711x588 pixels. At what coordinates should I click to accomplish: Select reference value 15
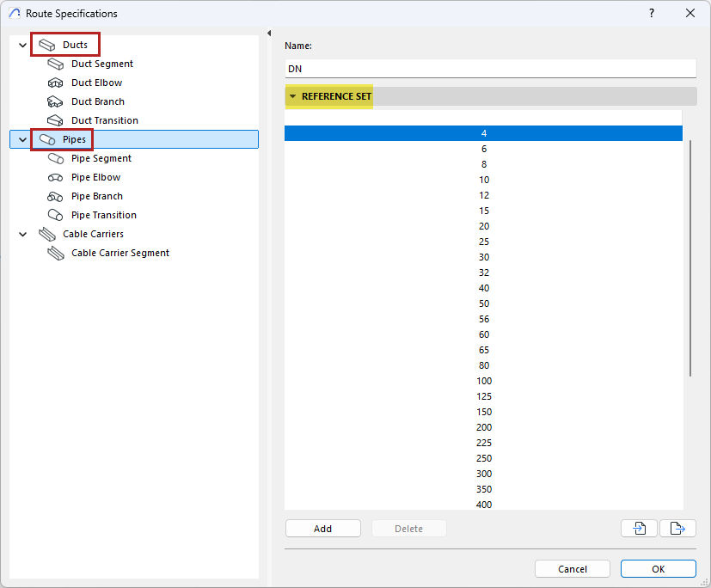click(483, 211)
